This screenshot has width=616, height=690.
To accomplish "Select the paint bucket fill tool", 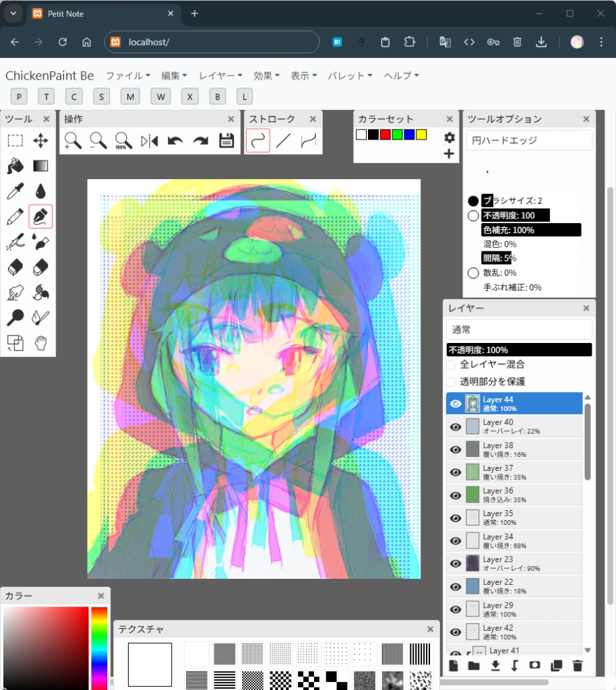I will 15,166.
